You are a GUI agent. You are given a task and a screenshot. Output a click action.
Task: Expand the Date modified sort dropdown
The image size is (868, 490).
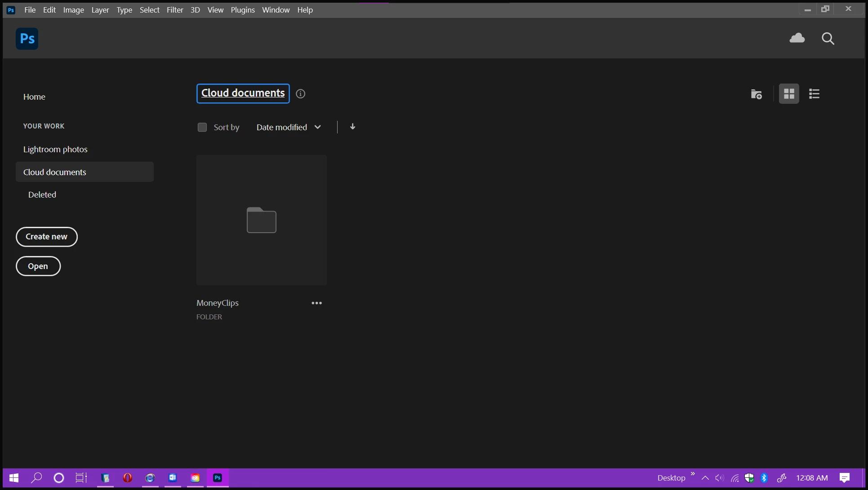click(288, 128)
